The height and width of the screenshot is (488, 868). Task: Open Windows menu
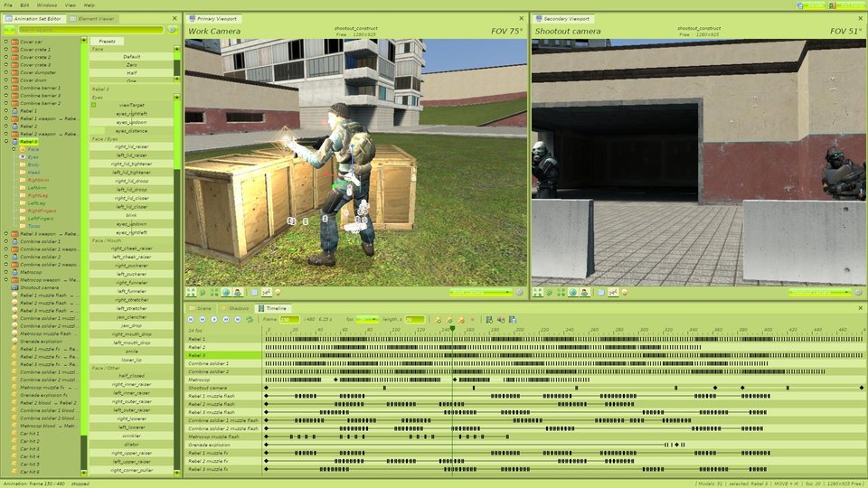coord(46,5)
